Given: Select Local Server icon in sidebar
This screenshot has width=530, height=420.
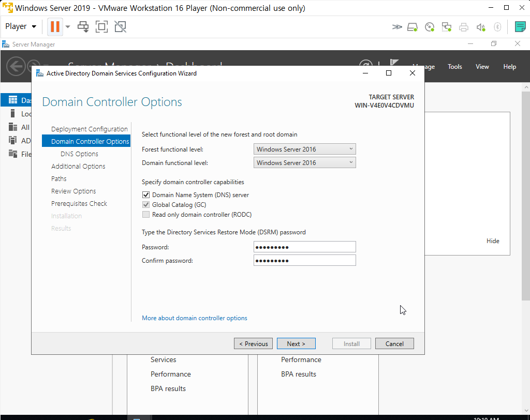Looking at the screenshot, I should (13, 113).
